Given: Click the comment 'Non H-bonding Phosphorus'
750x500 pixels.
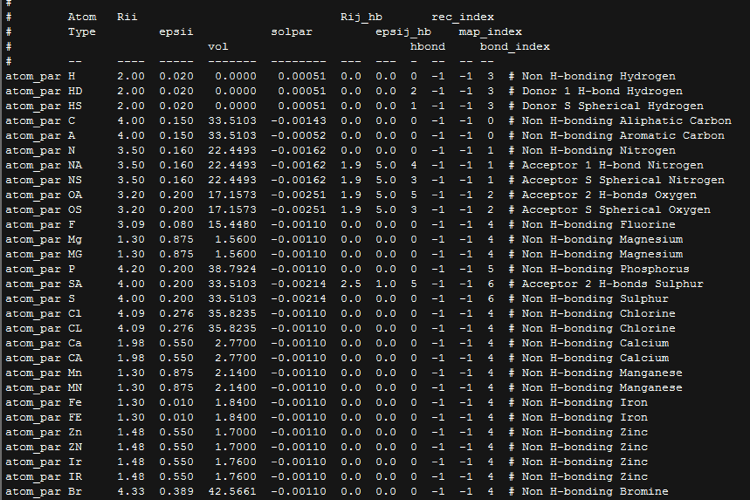Looking at the screenshot, I should [x=606, y=269].
